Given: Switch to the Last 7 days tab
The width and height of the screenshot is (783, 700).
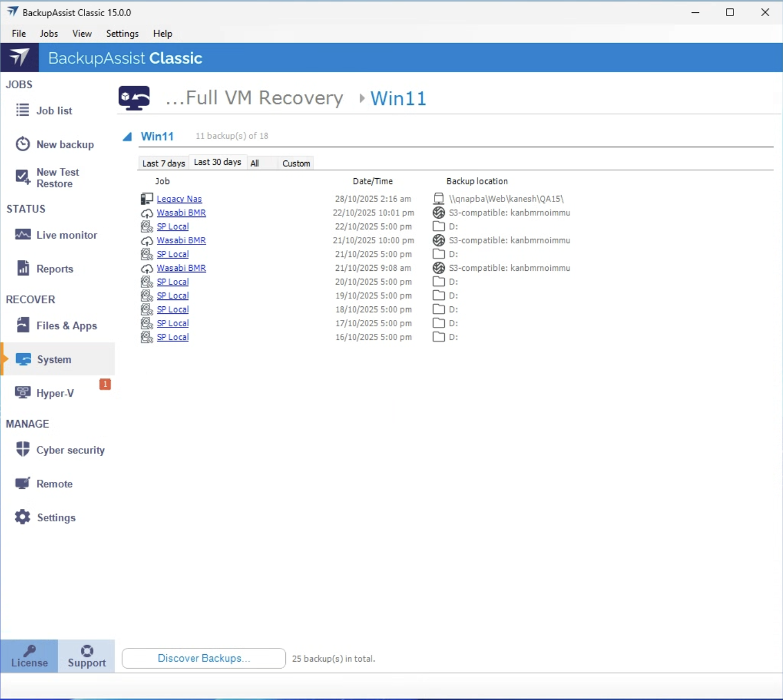Looking at the screenshot, I should tap(163, 163).
